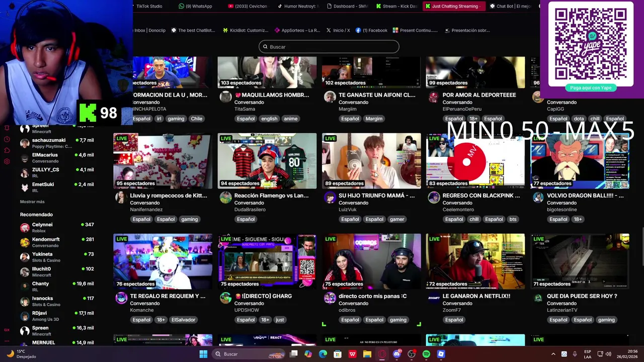Open WPS Office from the taskbar

coord(353,354)
